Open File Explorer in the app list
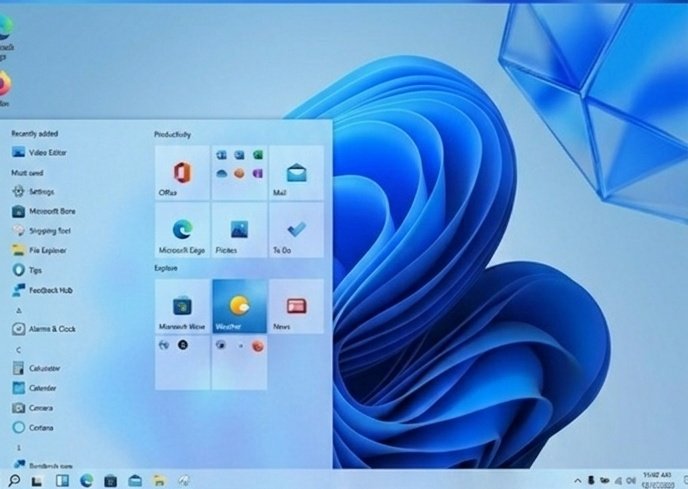The width and height of the screenshot is (688, 489). coord(39,251)
